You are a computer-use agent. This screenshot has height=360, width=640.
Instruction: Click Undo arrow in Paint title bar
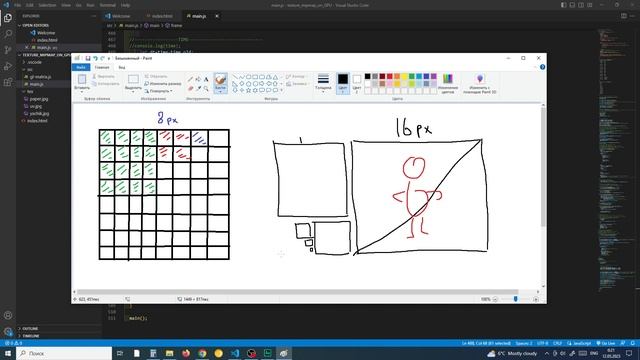point(95,58)
